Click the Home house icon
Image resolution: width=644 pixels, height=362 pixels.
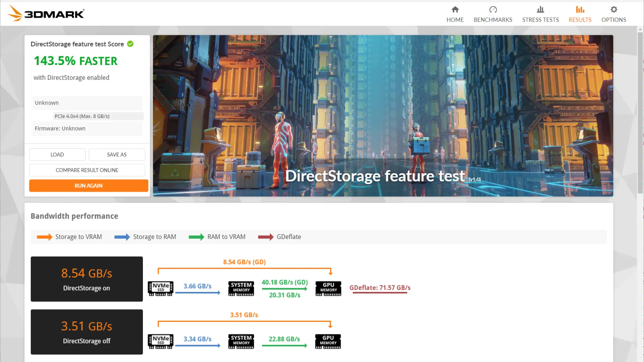pos(455,9)
